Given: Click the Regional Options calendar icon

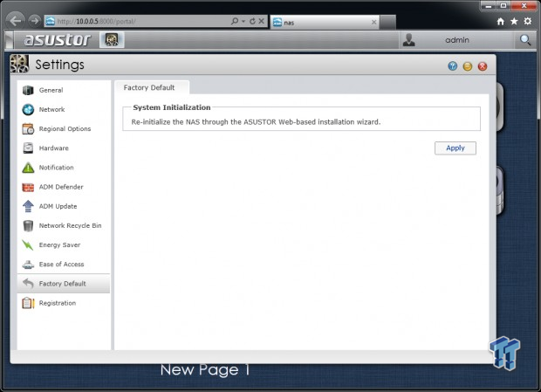Looking at the screenshot, I should coord(28,128).
